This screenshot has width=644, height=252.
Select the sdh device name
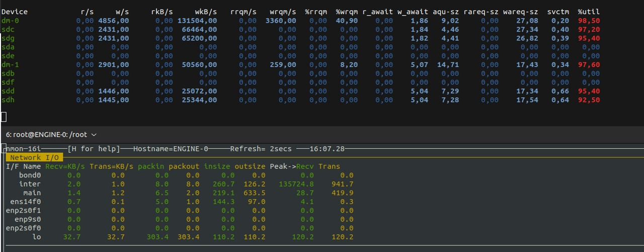(x=8, y=100)
